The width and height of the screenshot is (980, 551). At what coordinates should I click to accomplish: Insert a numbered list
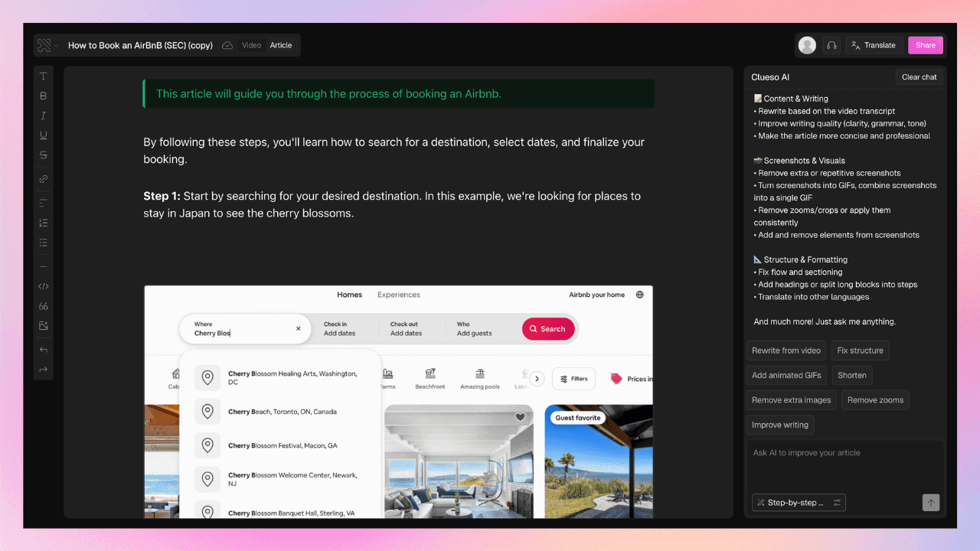coord(44,223)
